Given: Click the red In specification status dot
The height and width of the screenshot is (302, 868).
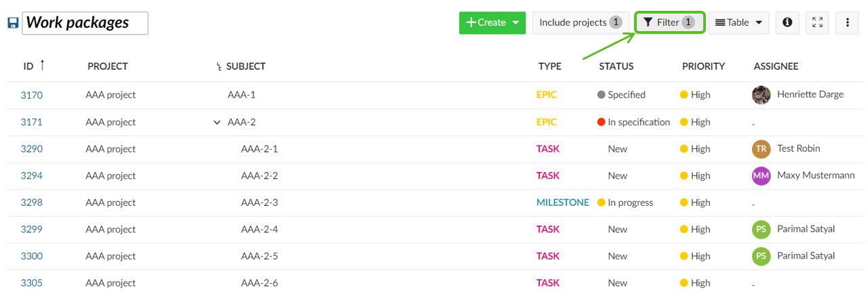Looking at the screenshot, I should 601,123.
